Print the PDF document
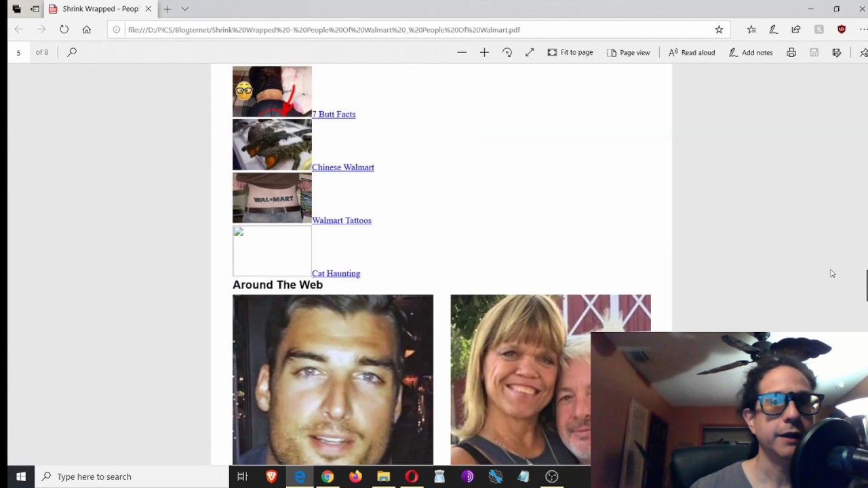Image resolution: width=868 pixels, height=488 pixels. (791, 52)
